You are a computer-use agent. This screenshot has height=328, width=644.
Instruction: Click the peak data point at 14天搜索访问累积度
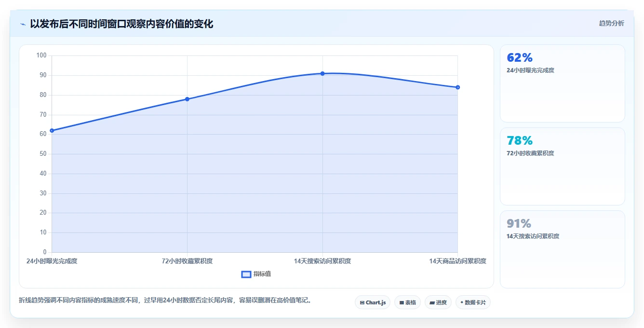pyautogui.click(x=322, y=73)
